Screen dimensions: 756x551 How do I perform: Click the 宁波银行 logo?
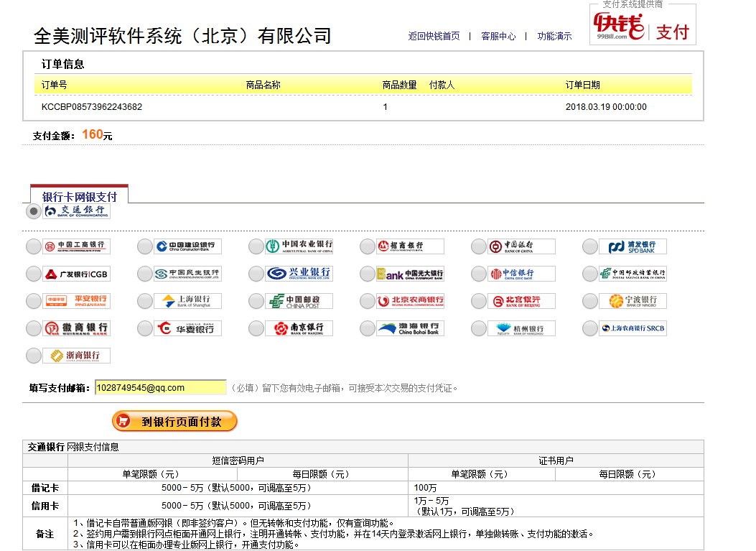[633, 301]
